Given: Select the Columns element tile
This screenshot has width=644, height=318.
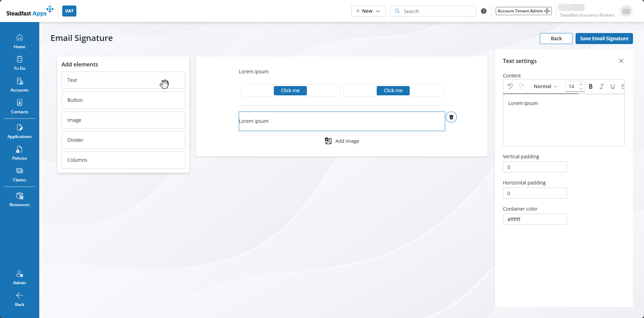Looking at the screenshot, I should (x=123, y=160).
